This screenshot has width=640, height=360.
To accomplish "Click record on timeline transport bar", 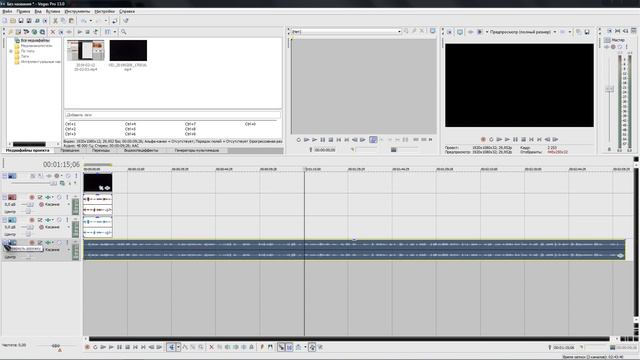I will pyautogui.click(x=87, y=347).
